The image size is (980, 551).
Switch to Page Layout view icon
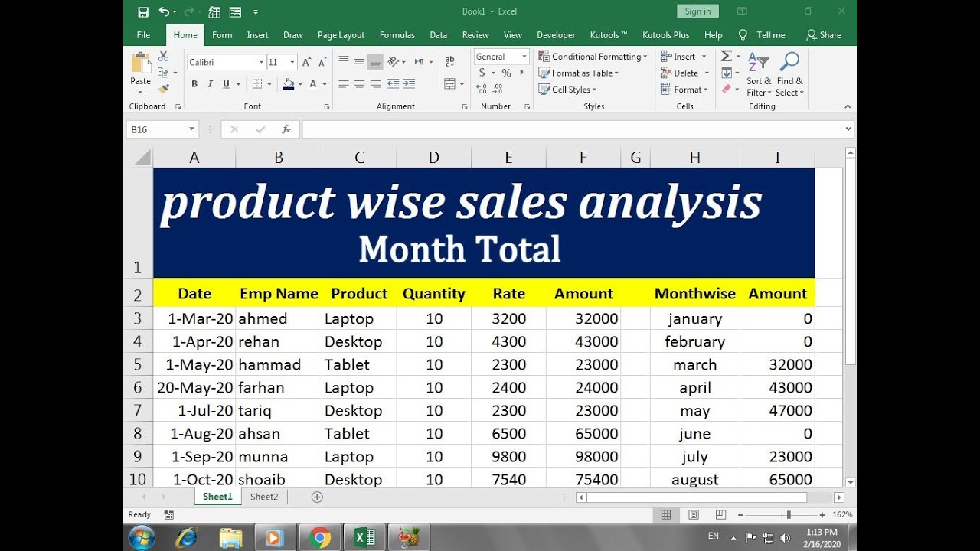click(693, 515)
